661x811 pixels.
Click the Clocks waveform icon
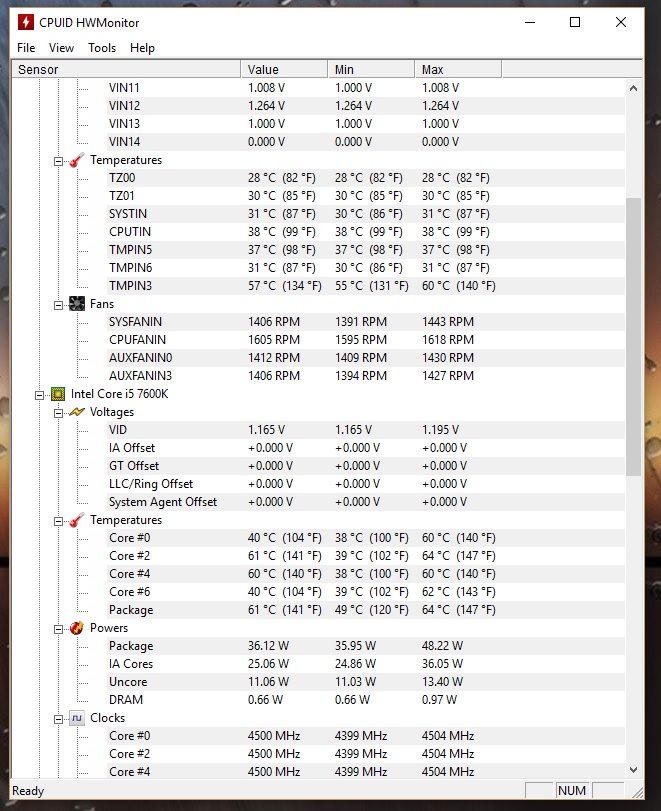tap(77, 718)
